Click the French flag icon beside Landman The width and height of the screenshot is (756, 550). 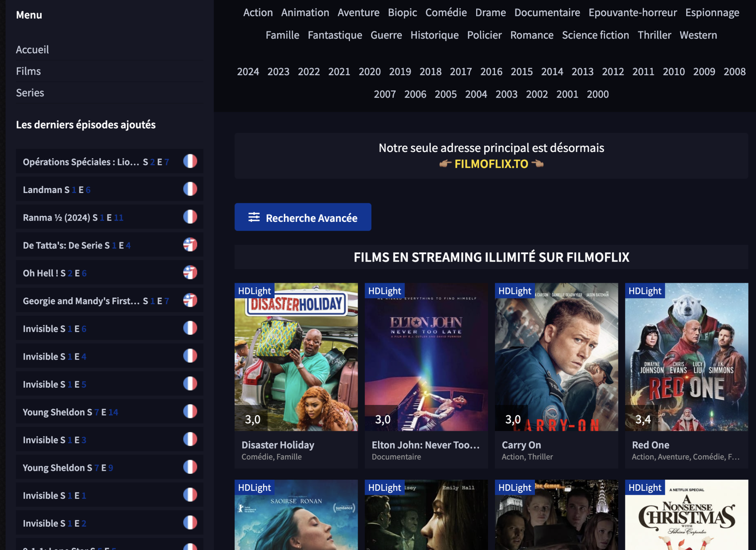coord(190,189)
